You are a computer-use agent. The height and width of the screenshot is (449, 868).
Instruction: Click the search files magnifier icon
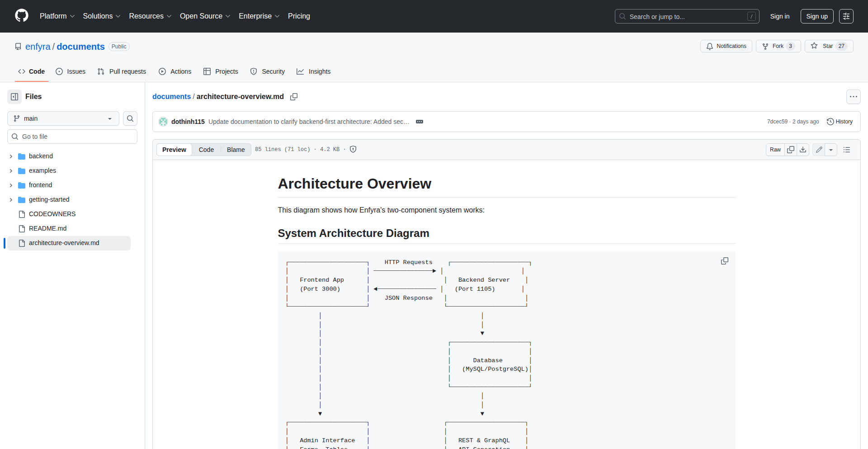point(130,118)
